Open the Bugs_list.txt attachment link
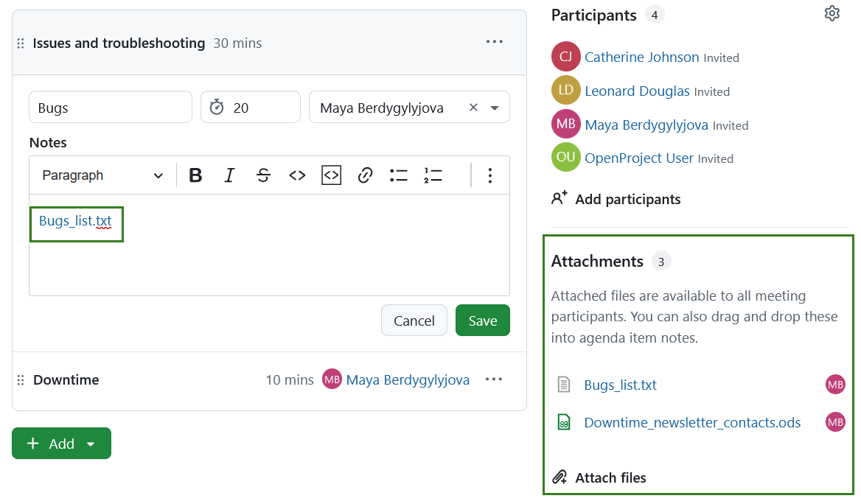This screenshot has height=504, width=861. pos(620,385)
